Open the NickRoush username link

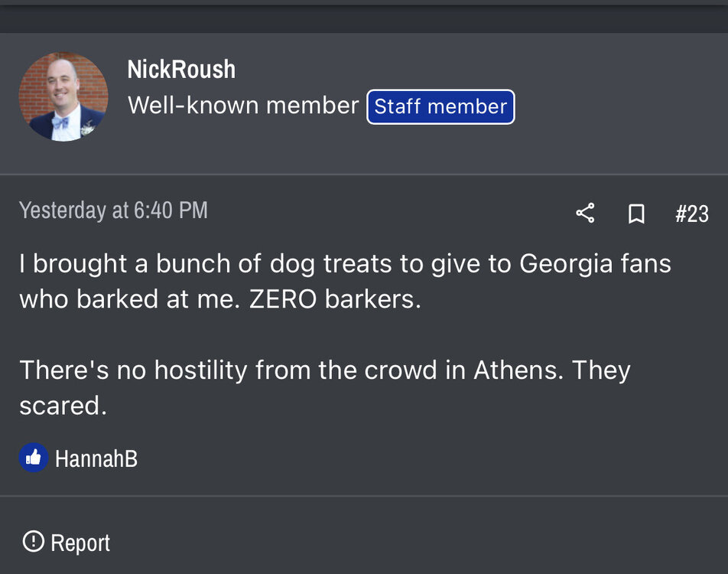tap(181, 70)
